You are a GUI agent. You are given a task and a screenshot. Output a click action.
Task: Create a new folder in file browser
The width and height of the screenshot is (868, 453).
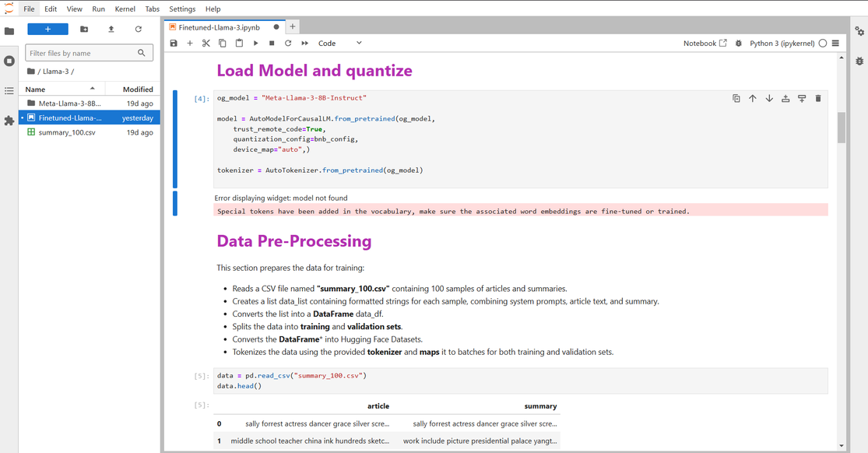[84, 29]
